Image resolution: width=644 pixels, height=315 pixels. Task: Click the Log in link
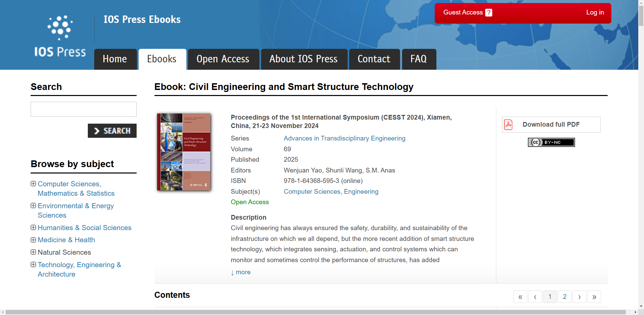(x=595, y=12)
